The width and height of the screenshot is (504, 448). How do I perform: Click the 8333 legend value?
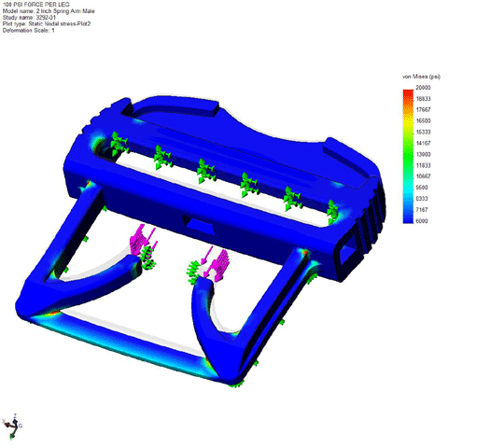(x=422, y=199)
